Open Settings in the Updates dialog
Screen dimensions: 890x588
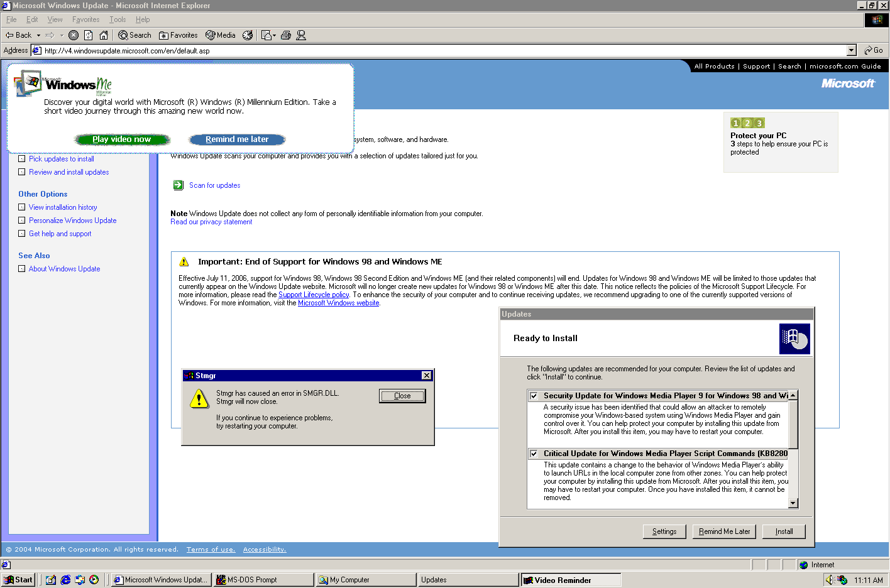(x=664, y=531)
